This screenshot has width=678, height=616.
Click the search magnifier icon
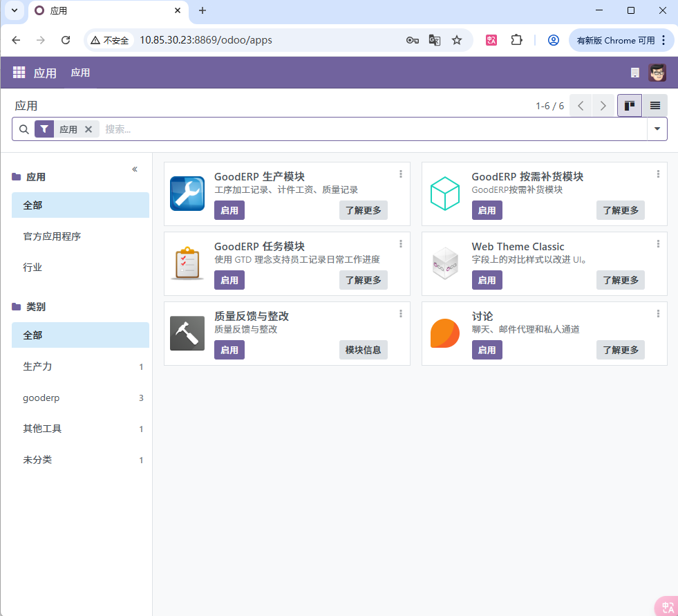24,129
